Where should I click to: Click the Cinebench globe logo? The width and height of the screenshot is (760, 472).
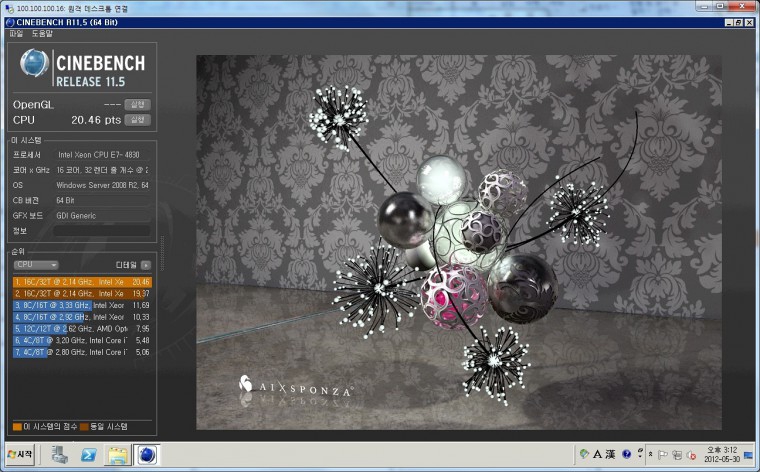tap(34, 63)
